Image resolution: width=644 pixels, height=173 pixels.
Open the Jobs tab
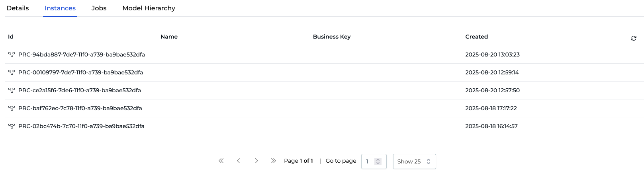point(99,8)
